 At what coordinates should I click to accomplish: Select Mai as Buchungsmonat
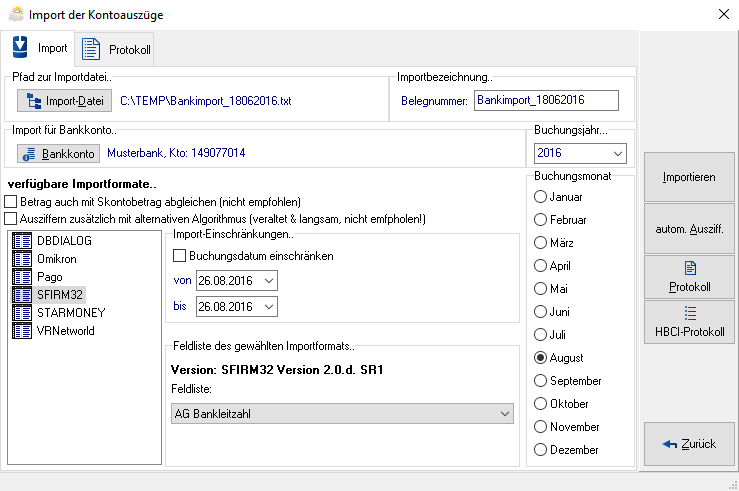540,288
